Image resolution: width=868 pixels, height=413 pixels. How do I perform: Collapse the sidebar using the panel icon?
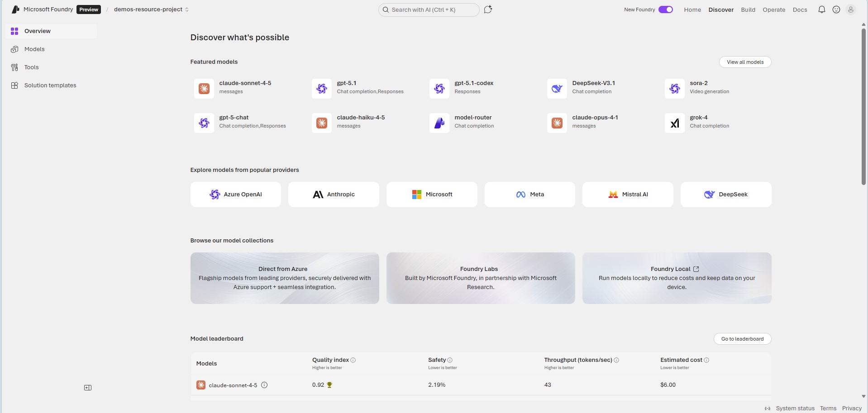tap(88, 388)
